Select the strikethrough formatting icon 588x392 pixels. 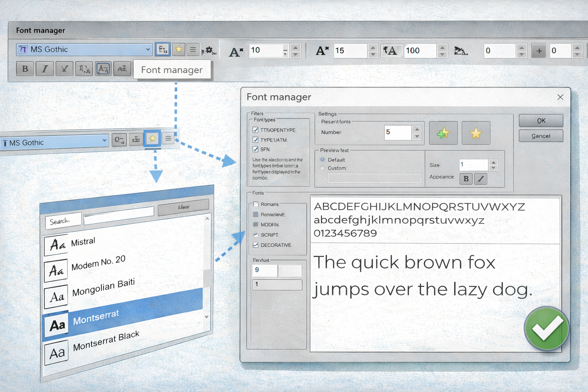pos(64,69)
